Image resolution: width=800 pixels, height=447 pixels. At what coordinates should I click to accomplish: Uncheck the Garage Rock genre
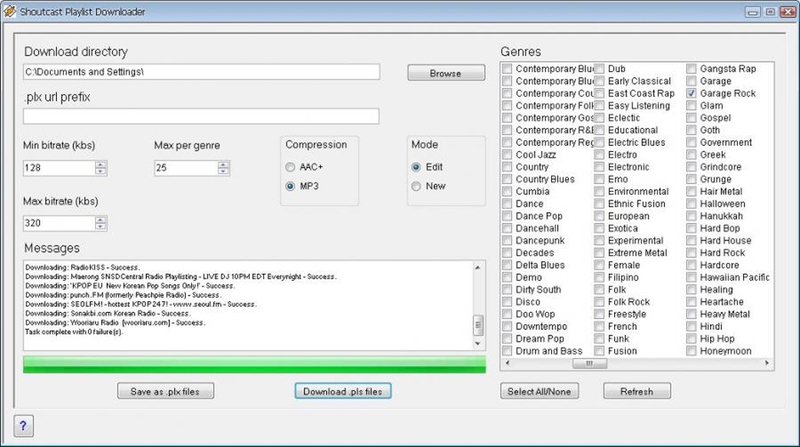point(691,93)
